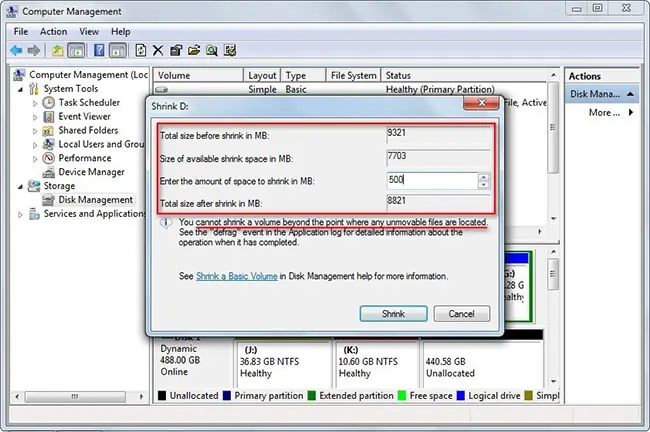Viewport: 650px width, 432px height.
Task: Expand the Task Scheduler node
Action: click(35, 103)
